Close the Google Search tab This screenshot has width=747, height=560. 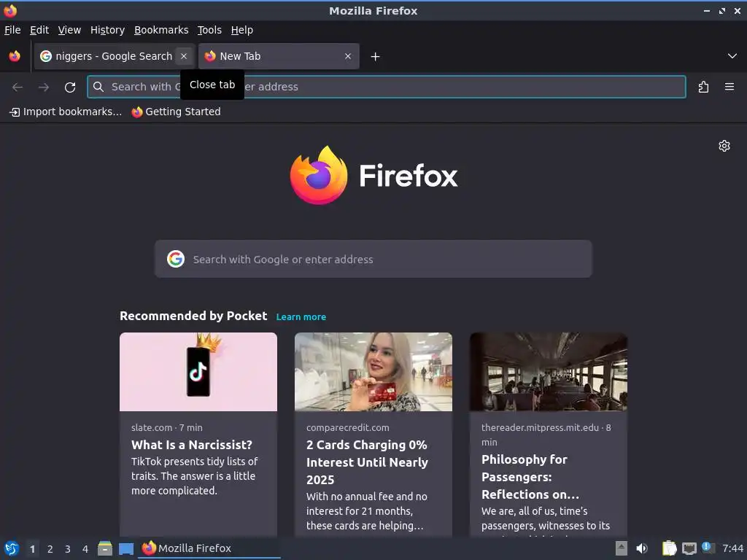[183, 56]
